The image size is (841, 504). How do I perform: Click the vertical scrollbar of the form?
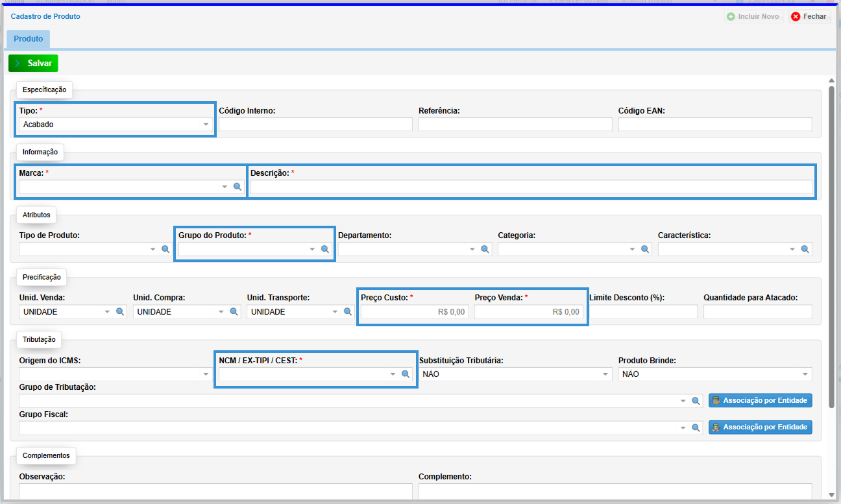click(832, 246)
